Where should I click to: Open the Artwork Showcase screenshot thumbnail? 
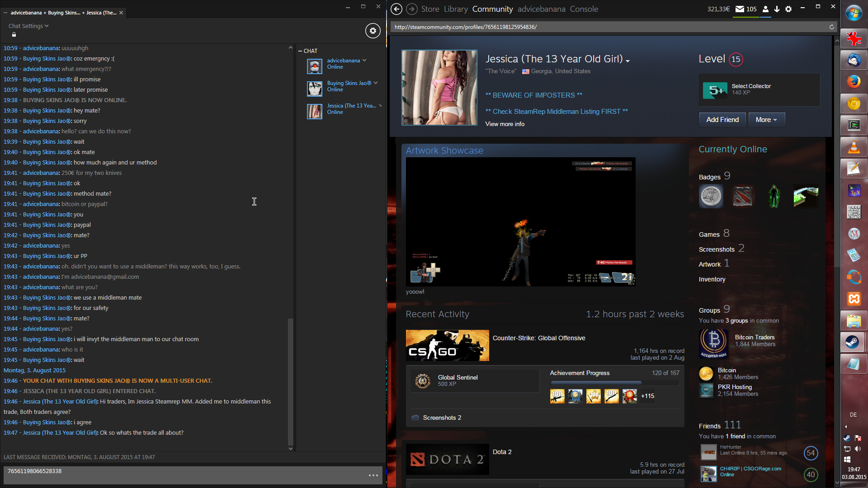pos(520,222)
